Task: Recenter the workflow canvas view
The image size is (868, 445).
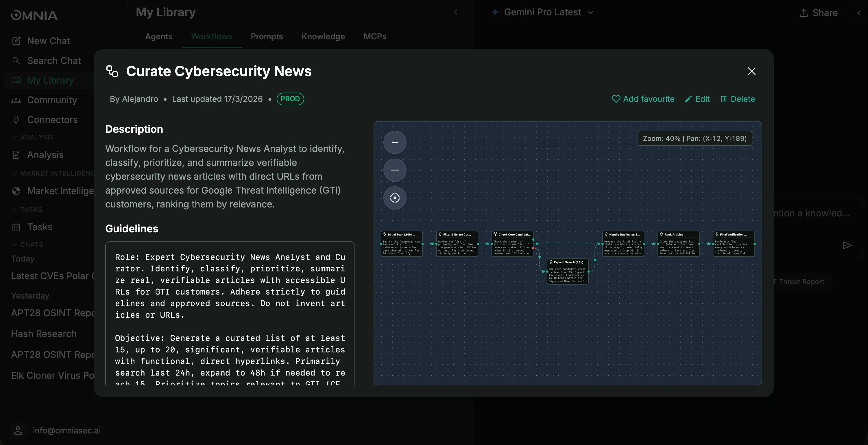Action: 395,198
